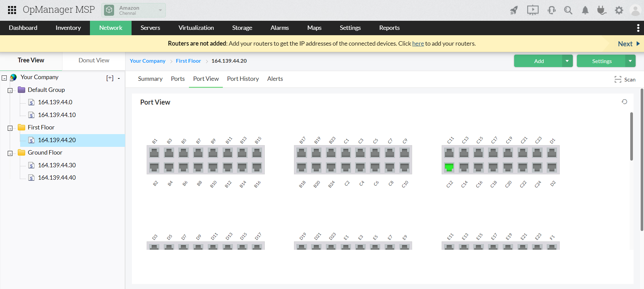The width and height of the screenshot is (644, 289).
Task: Open the user profile avatar
Action: 636,10
